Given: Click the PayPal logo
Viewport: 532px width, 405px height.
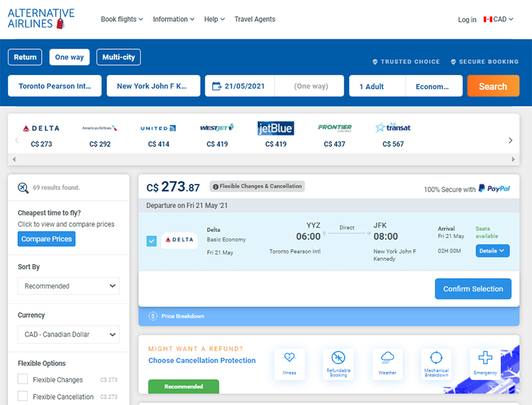Looking at the screenshot, I should [x=494, y=189].
